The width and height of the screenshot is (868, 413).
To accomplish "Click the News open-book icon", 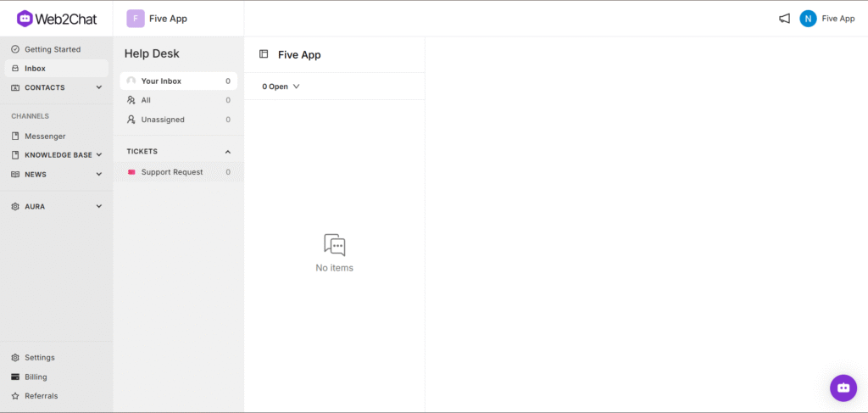I will 15,175.
